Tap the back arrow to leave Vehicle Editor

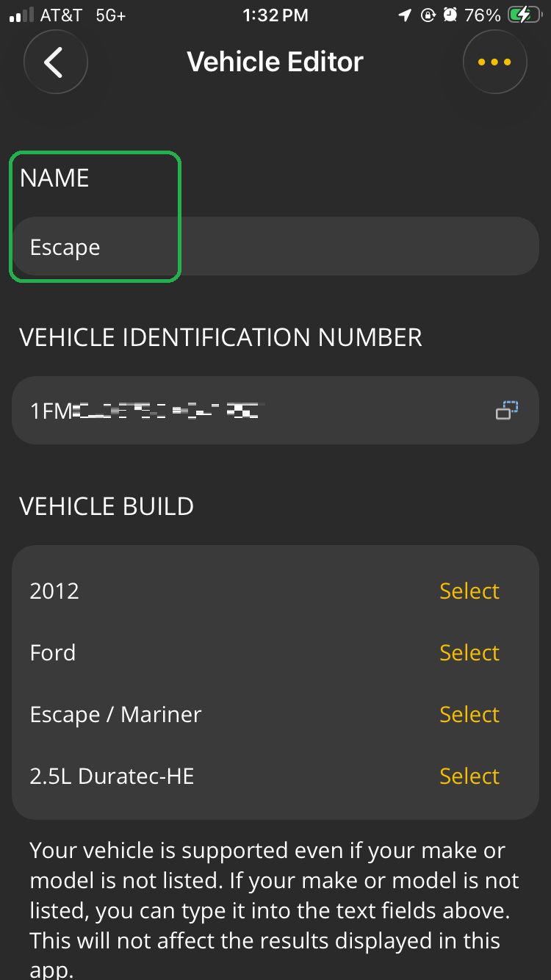point(55,62)
